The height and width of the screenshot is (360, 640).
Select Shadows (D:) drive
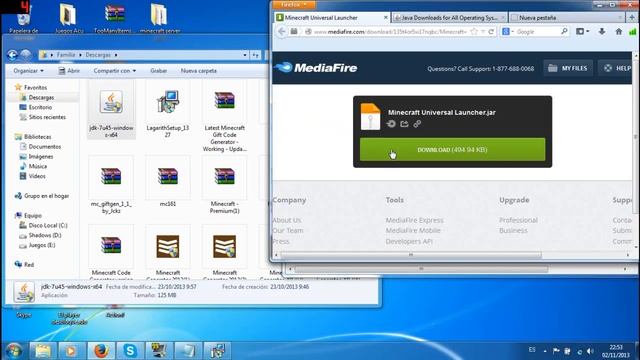(x=45, y=235)
